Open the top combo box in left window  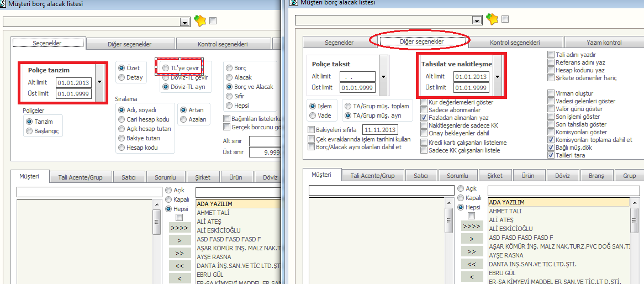[x=184, y=22]
